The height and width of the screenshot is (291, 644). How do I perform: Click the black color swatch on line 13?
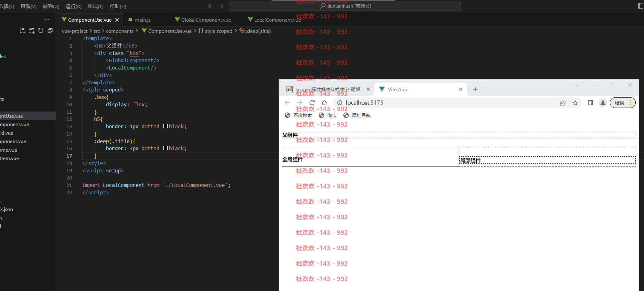click(x=165, y=126)
